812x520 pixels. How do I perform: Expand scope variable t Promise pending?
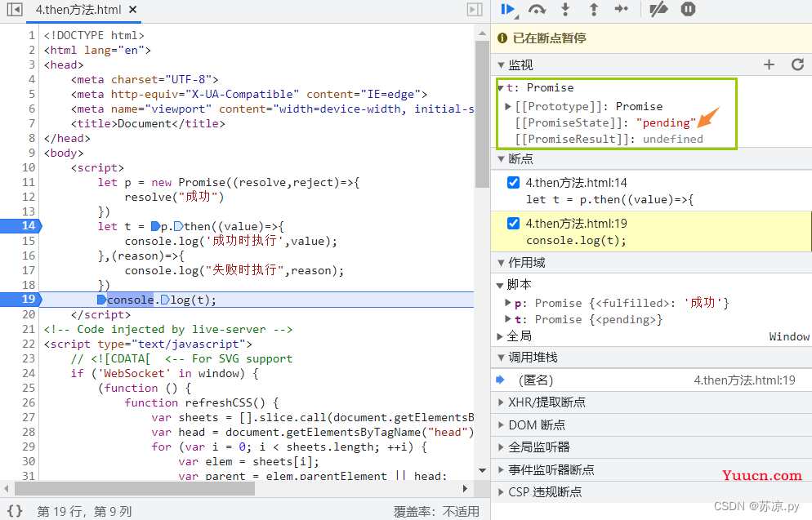pos(508,319)
